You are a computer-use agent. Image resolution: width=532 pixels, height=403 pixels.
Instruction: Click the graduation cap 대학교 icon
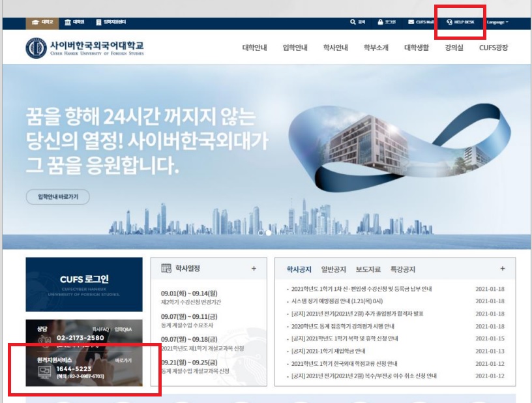[35, 22]
